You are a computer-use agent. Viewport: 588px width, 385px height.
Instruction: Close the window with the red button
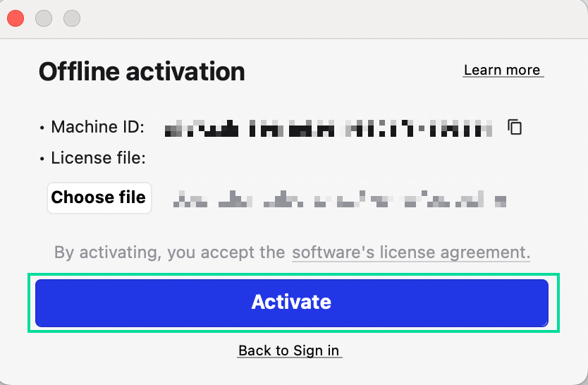[16, 18]
